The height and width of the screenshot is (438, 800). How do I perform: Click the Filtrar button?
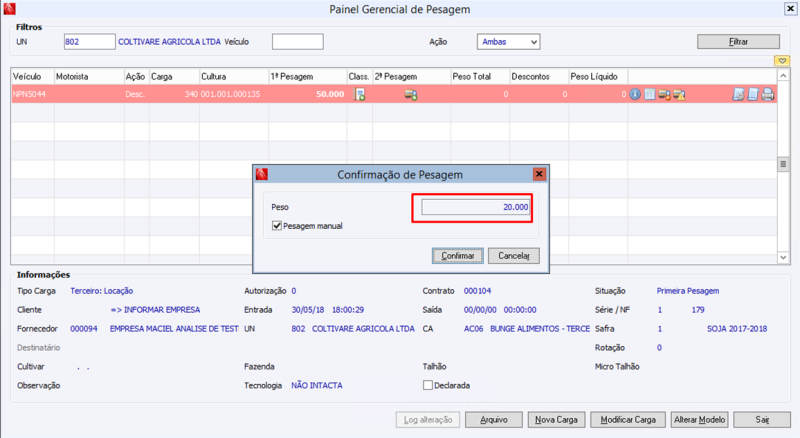(738, 42)
